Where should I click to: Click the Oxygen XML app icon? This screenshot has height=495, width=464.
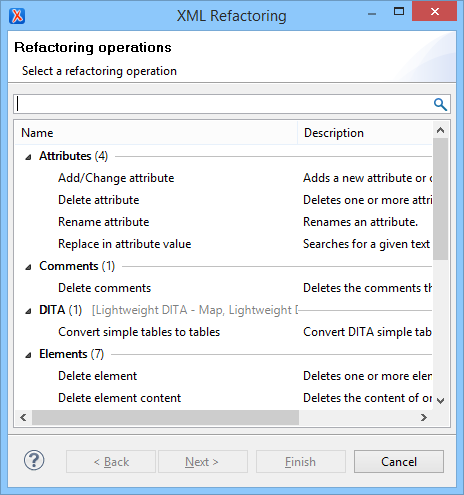17,16
